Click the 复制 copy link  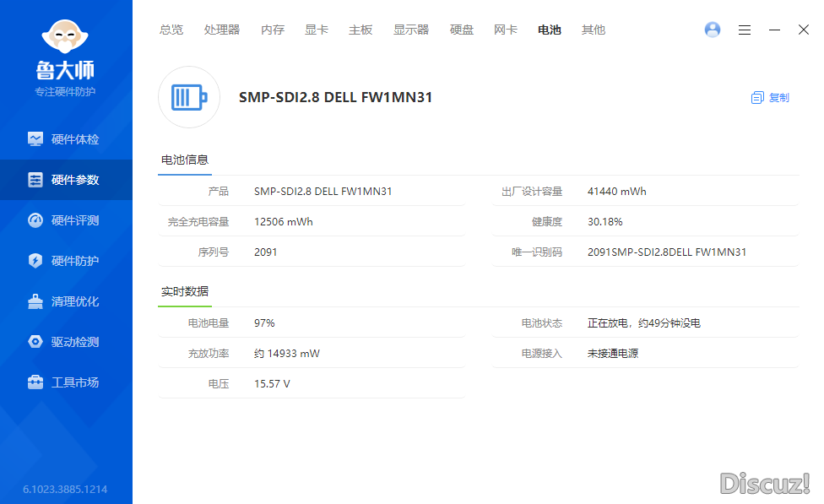point(779,98)
